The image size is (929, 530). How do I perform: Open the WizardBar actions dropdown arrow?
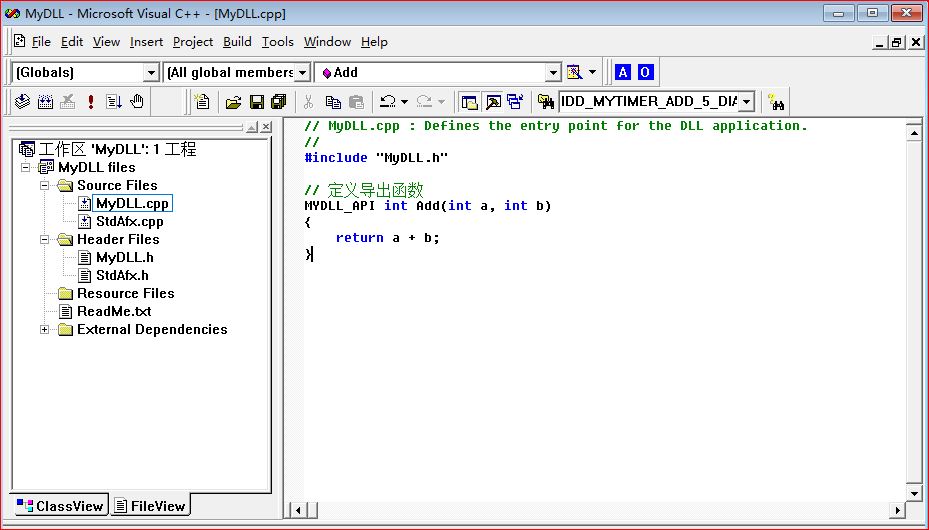coord(592,72)
